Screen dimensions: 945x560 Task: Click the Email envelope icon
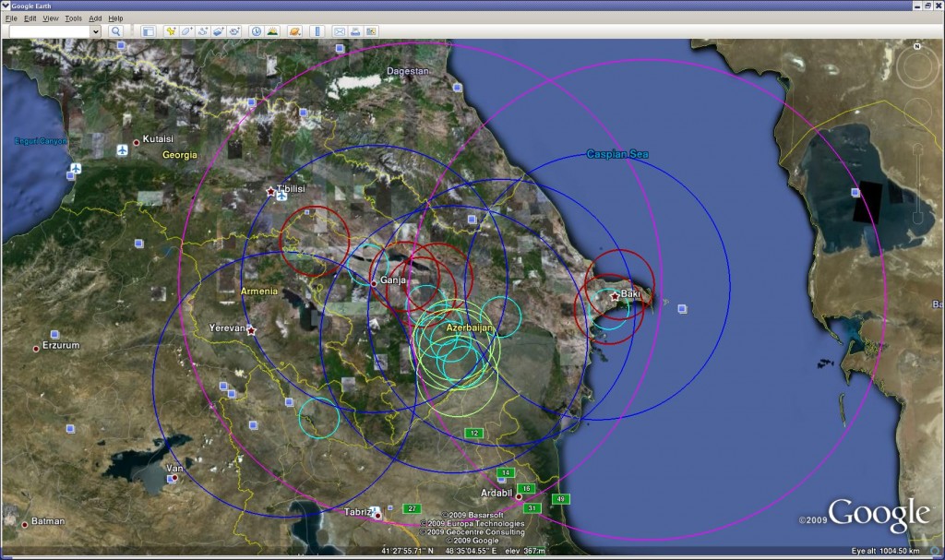click(340, 31)
